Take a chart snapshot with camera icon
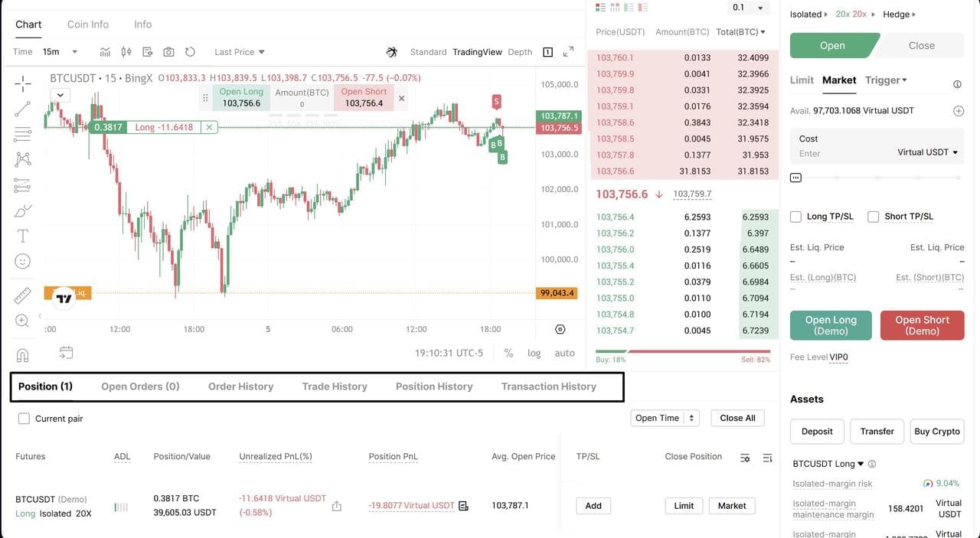Image resolution: width=980 pixels, height=538 pixels. click(x=168, y=52)
